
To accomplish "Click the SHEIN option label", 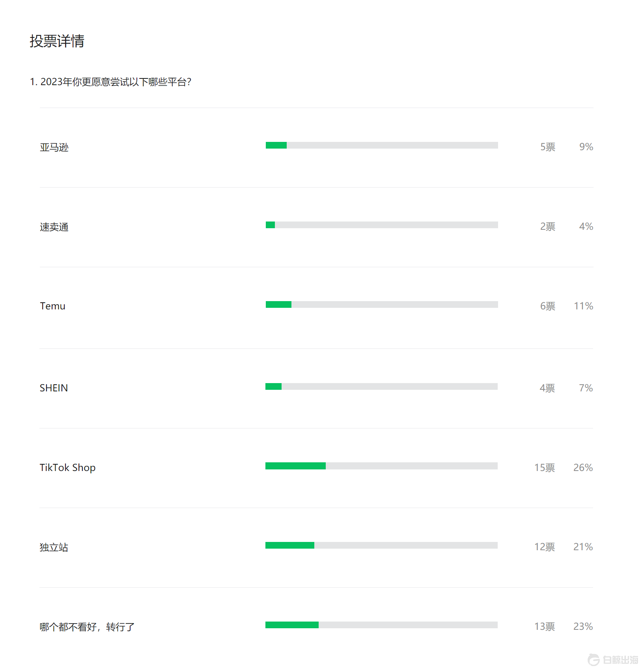I will pos(54,388).
